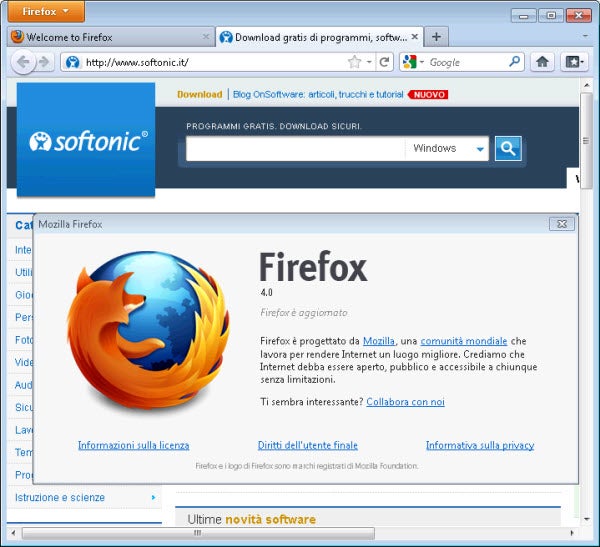Open the address bar history dropdown arrow
This screenshot has width=600, height=547.
click(x=369, y=62)
